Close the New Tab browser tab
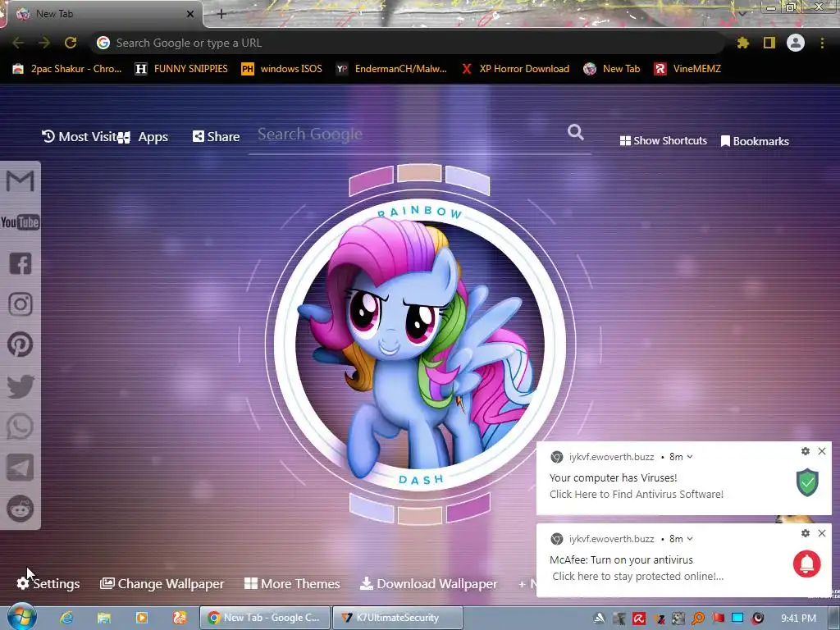 (189, 14)
